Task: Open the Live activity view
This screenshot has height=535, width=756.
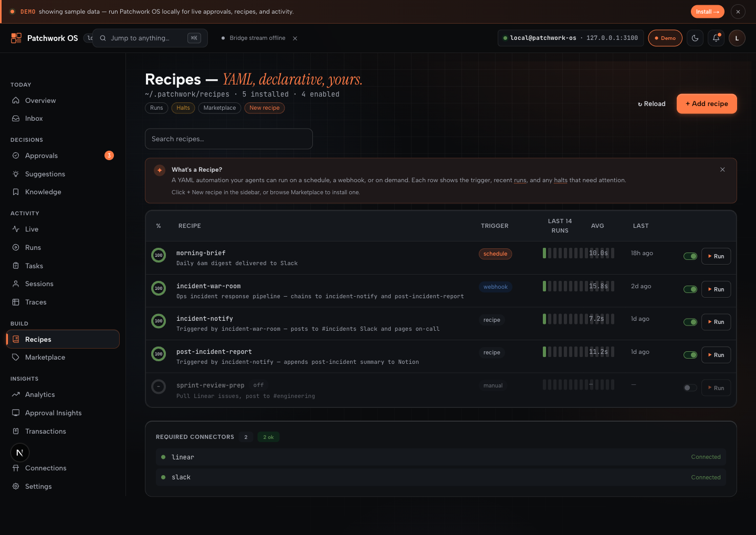Action: point(63,229)
